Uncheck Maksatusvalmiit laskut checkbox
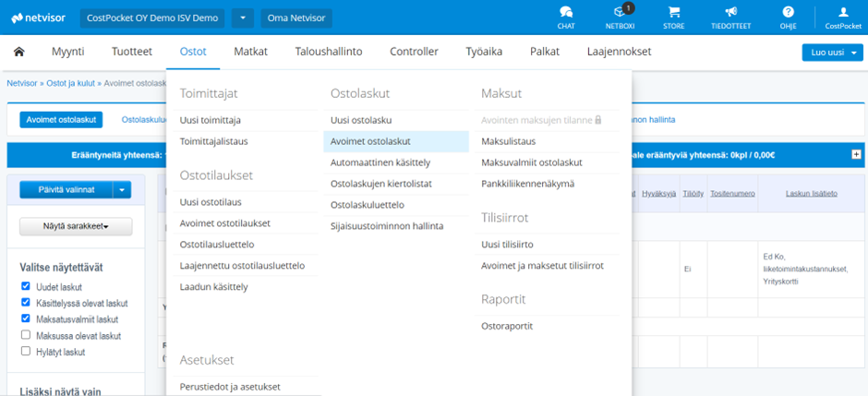868x396 pixels. (25, 318)
